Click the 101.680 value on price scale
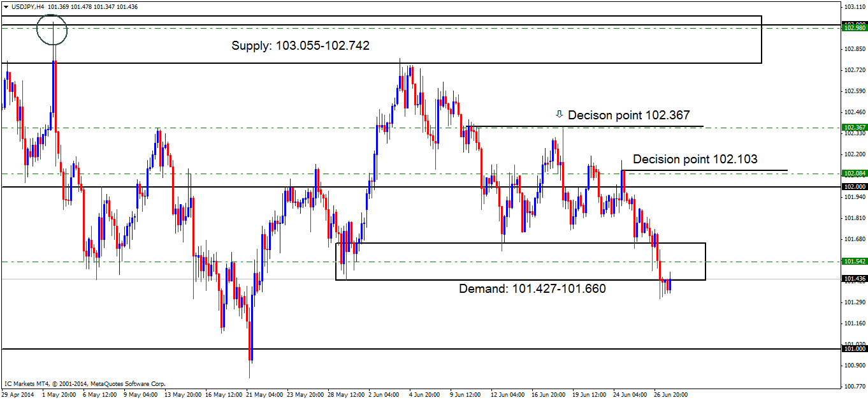This screenshot has width=868, height=400. point(854,239)
